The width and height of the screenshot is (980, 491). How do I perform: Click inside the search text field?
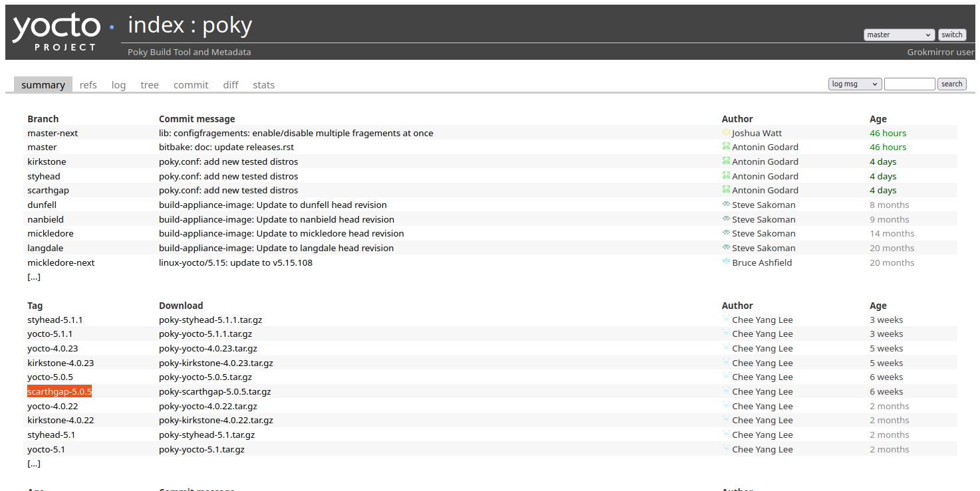pyautogui.click(x=909, y=84)
